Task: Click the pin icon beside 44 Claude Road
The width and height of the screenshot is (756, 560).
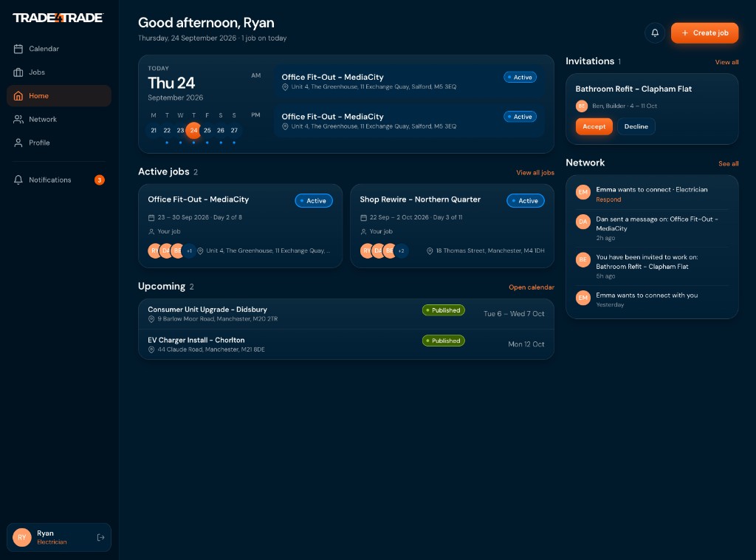Action: (151, 349)
